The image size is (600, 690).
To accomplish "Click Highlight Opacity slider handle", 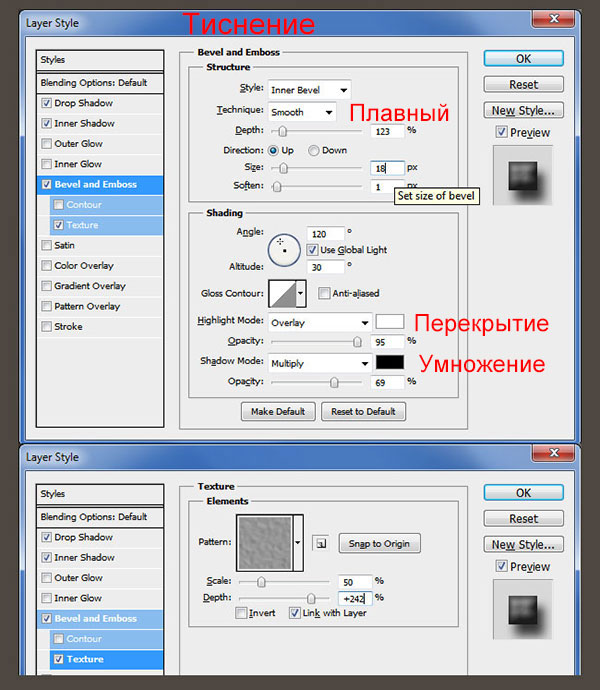I will [x=357, y=341].
